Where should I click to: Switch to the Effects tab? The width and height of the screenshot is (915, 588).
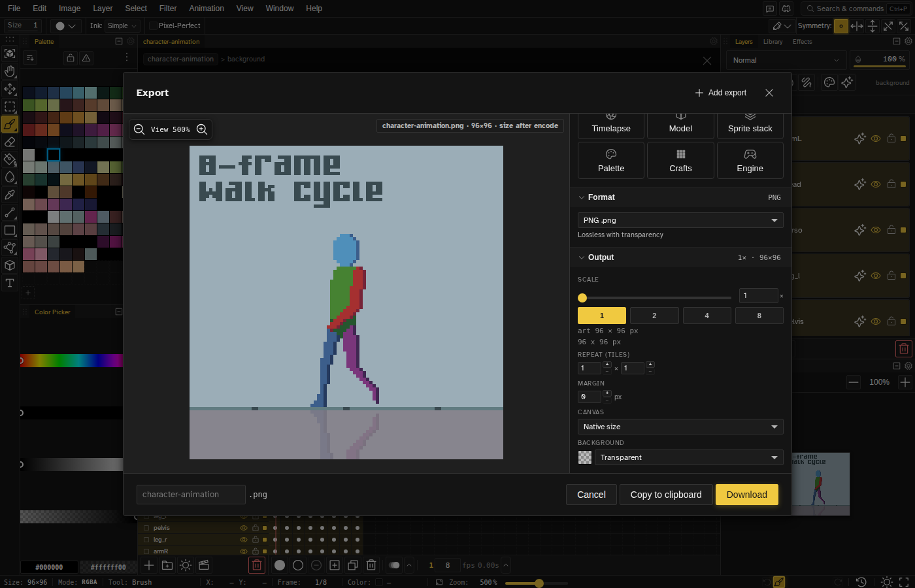coord(803,42)
